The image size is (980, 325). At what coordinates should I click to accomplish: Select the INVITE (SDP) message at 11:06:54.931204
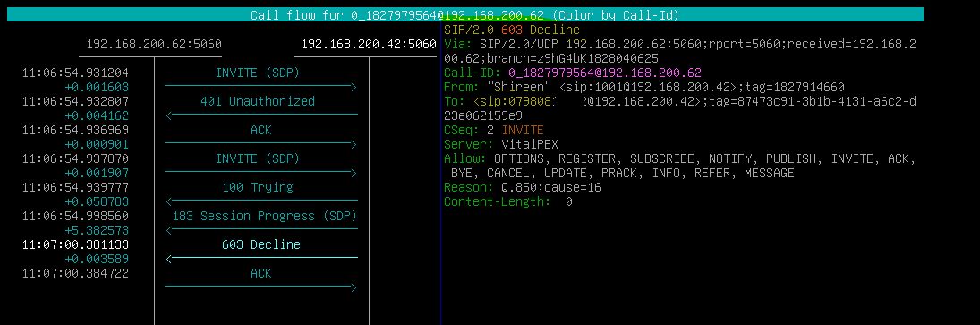point(258,73)
